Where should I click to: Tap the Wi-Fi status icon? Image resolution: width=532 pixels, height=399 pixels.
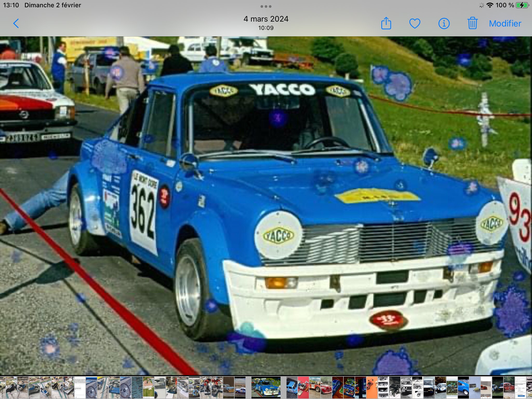click(x=490, y=5)
